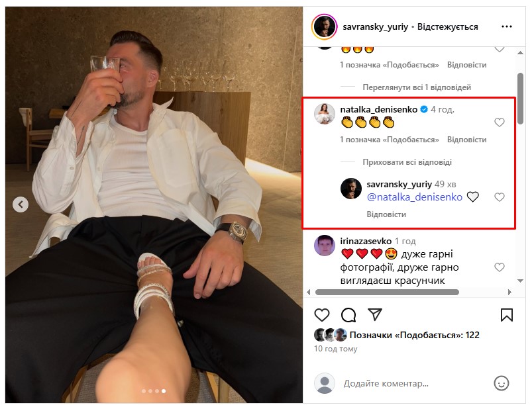Screen dimensions: 532x405
Task: Open irinazasevko profile username
Action: click(365, 242)
